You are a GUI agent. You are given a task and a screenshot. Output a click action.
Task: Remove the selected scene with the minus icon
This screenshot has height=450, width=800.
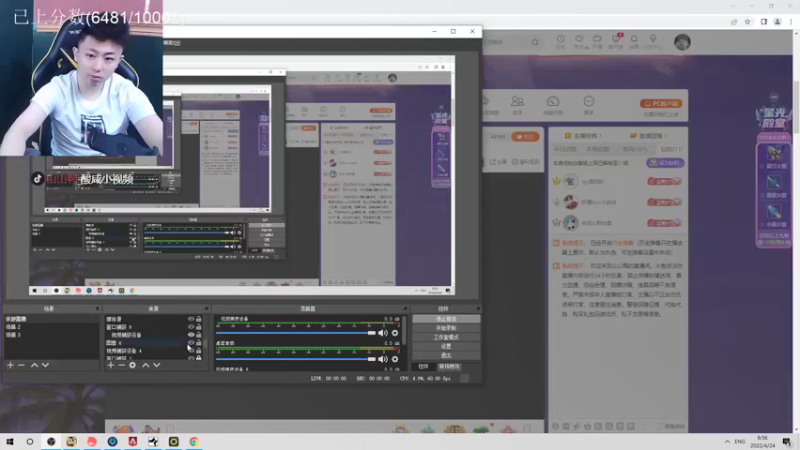21,365
